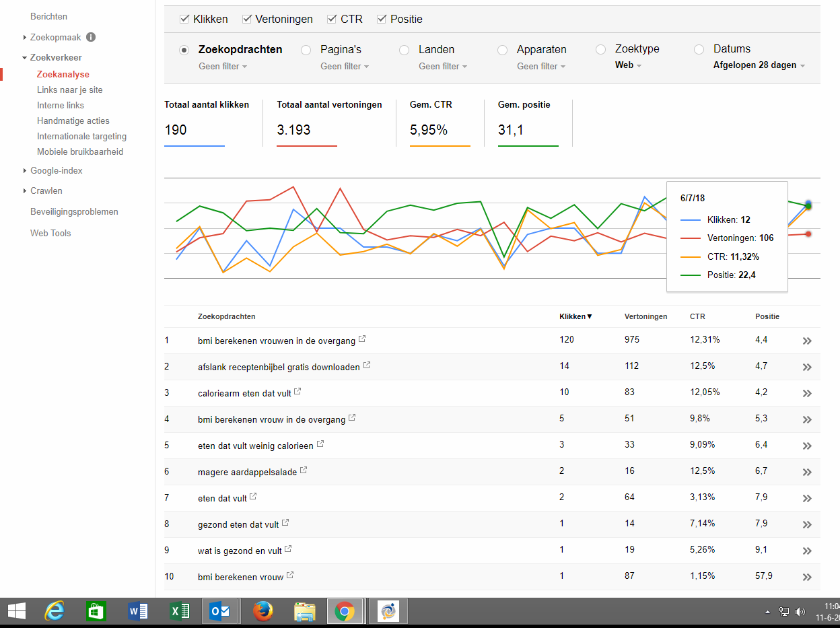Image resolution: width=840 pixels, height=628 pixels.
Task: Open the Landen 'Geen filter' dropdown
Action: pos(443,66)
